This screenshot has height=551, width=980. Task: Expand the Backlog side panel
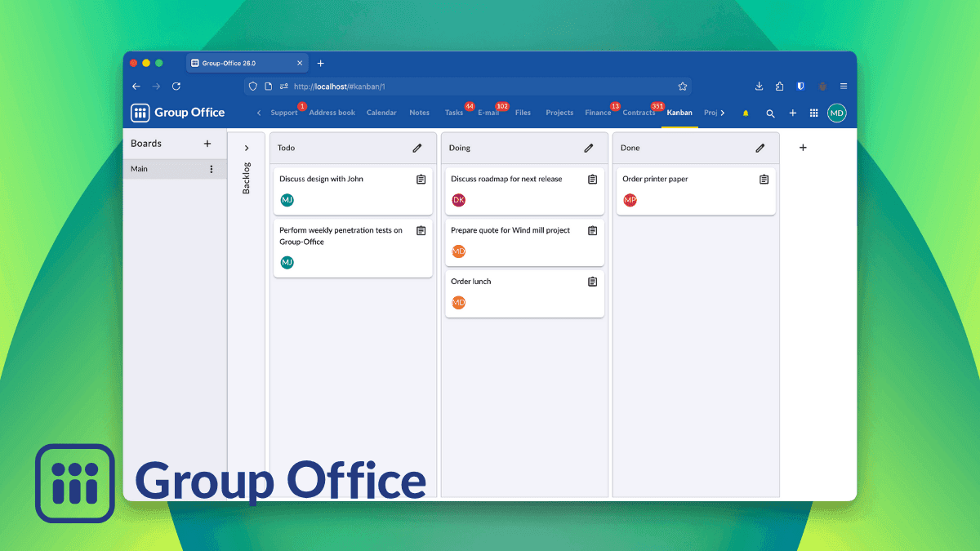247,149
